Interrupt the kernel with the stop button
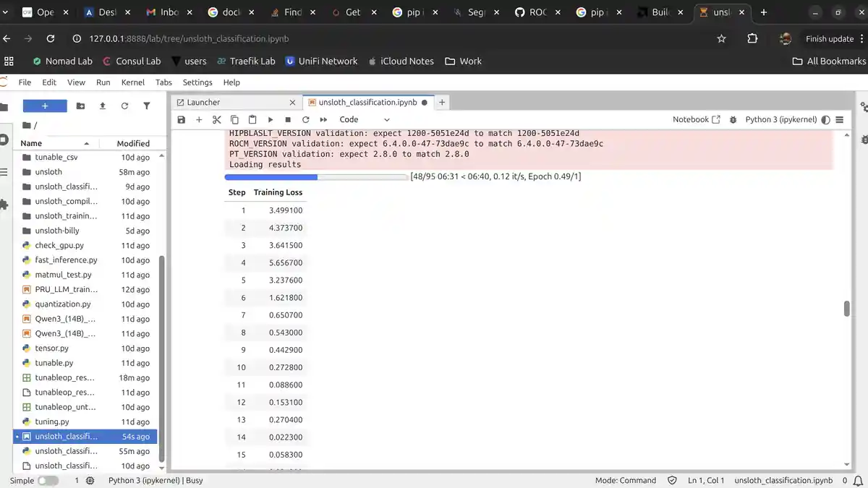This screenshot has height=488, width=868. pyautogui.click(x=288, y=119)
